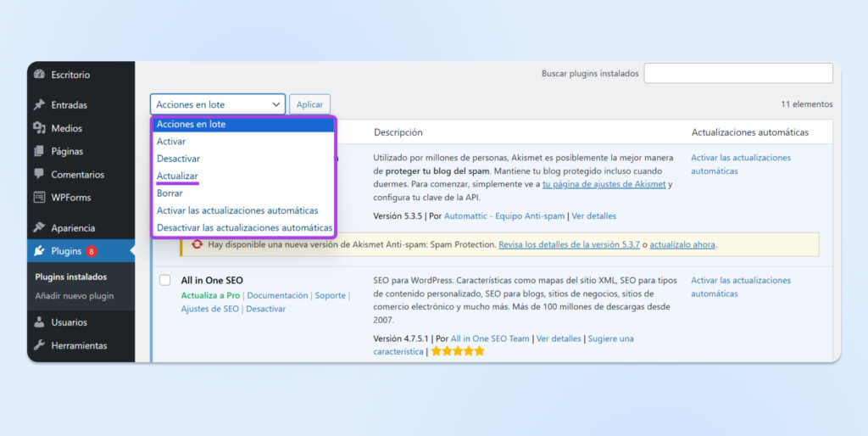This screenshot has width=868, height=436.
Task: Click the Versión 5.3.5 text
Action: tap(398, 216)
